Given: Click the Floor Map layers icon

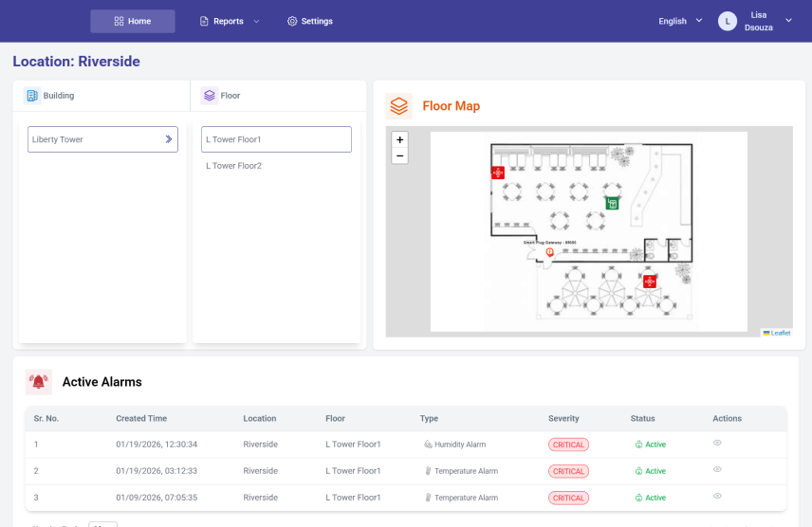Looking at the screenshot, I should click(x=399, y=106).
